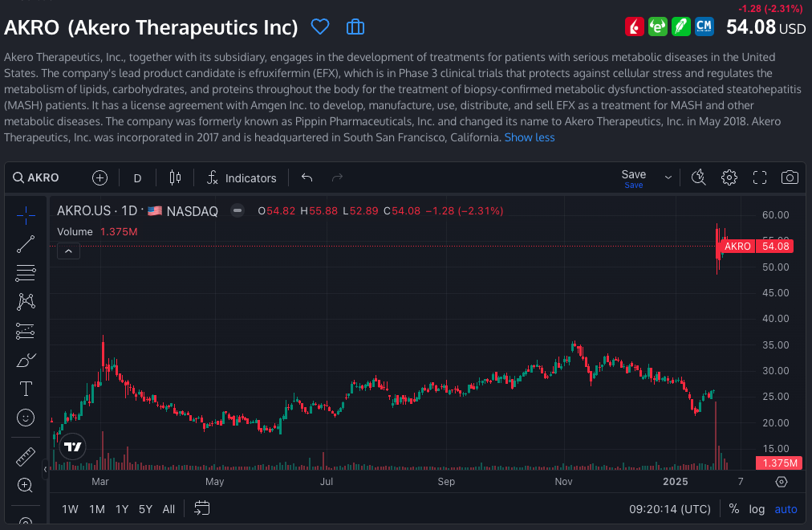Open quick search lightning icon
Image resolution: width=812 pixels, height=530 pixels.
699,177
